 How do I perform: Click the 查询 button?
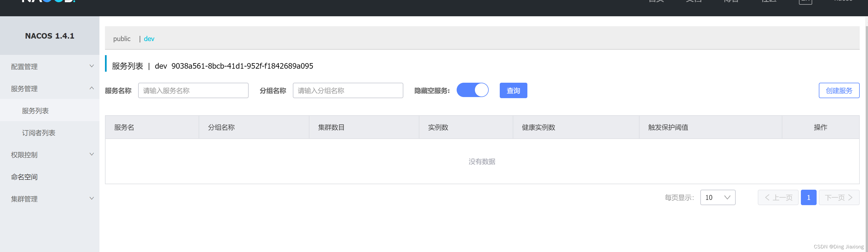click(x=513, y=90)
